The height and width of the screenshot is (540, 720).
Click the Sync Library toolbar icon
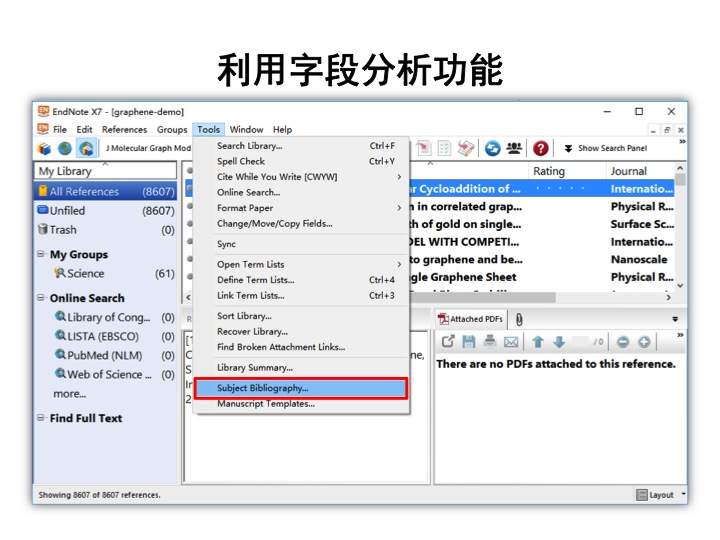coord(492,148)
